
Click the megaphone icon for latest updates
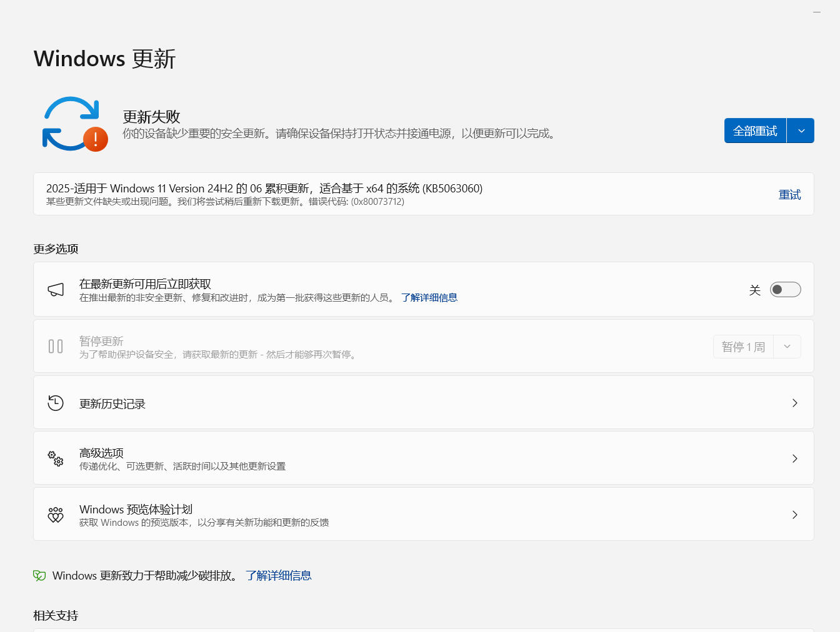click(x=56, y=290)
